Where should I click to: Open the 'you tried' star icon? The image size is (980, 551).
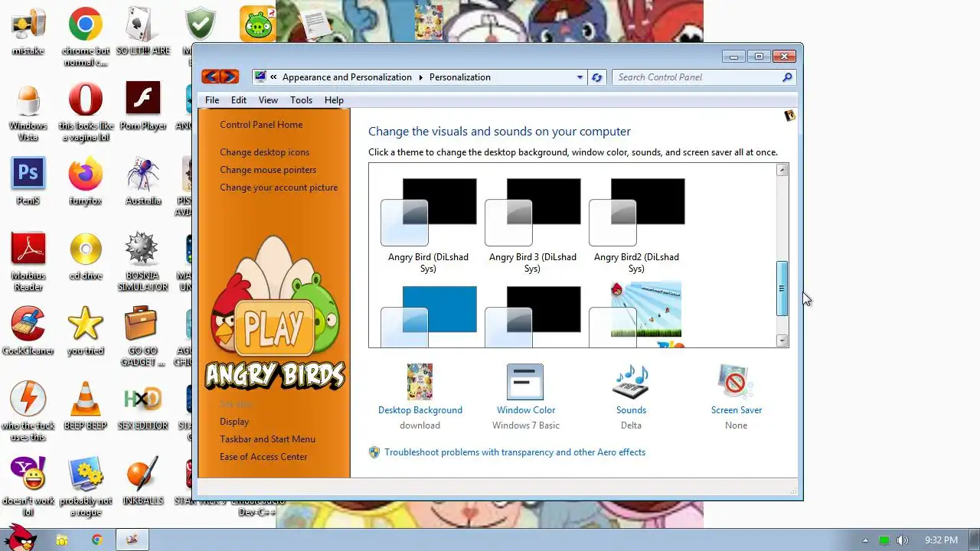86,331
